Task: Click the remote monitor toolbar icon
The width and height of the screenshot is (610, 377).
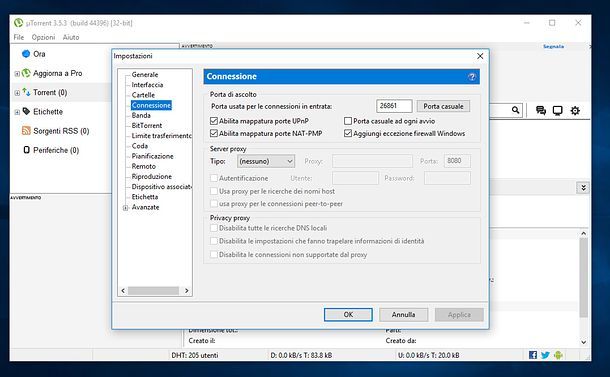Action: point(557,111)
